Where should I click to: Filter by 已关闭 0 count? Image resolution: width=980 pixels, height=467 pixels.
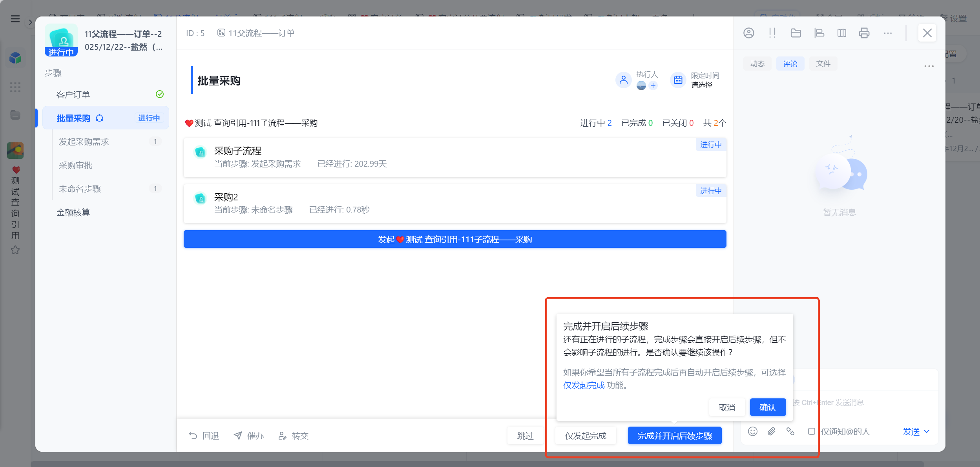pyautogui.click(x=678, y=123)
